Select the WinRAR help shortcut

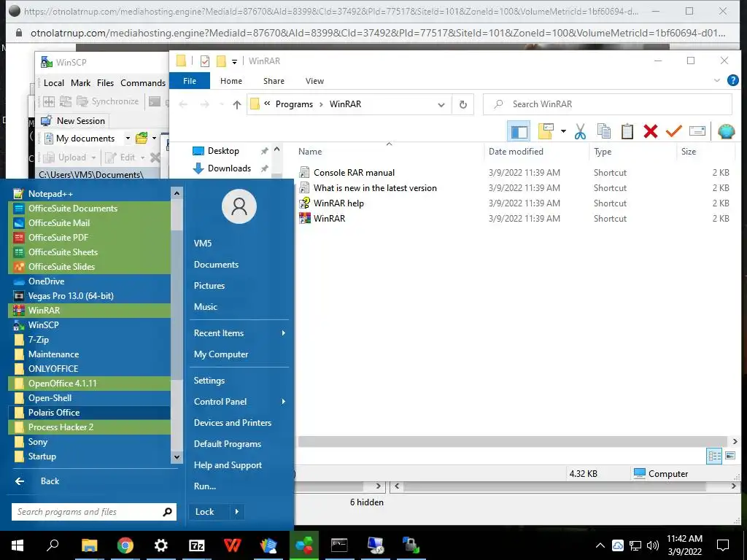338,203
